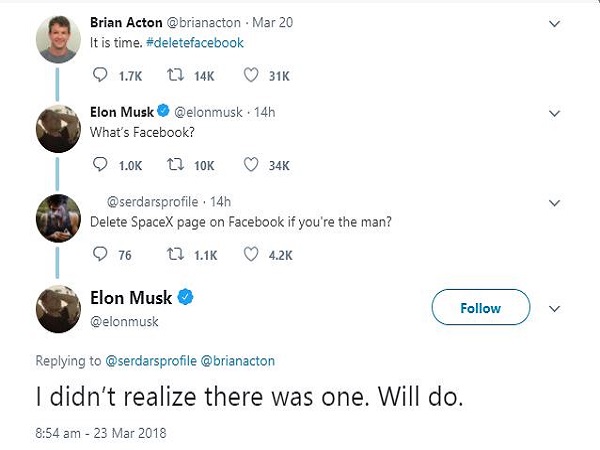
Task: Open options chevron on serdarsprofile's tweet
Action: coord(555,202)
